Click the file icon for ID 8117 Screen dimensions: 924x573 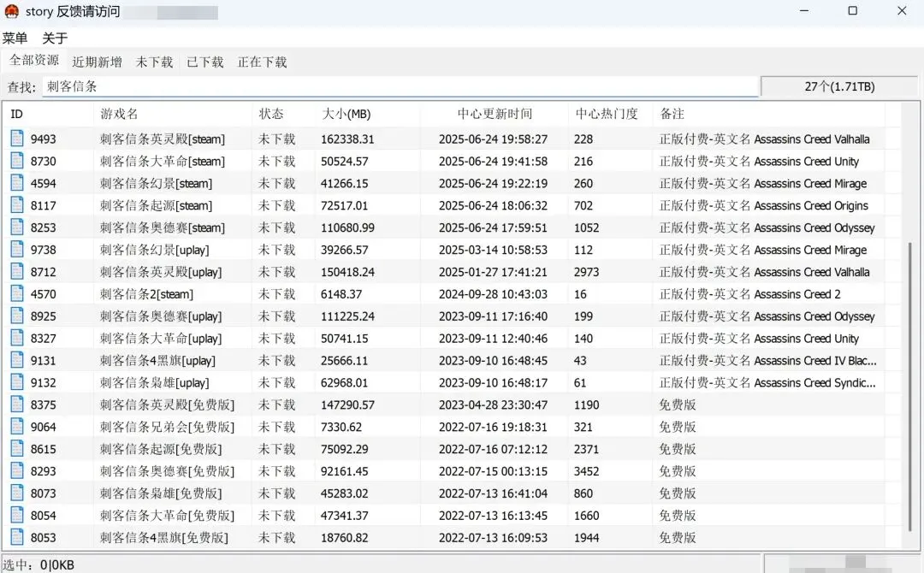17,205
